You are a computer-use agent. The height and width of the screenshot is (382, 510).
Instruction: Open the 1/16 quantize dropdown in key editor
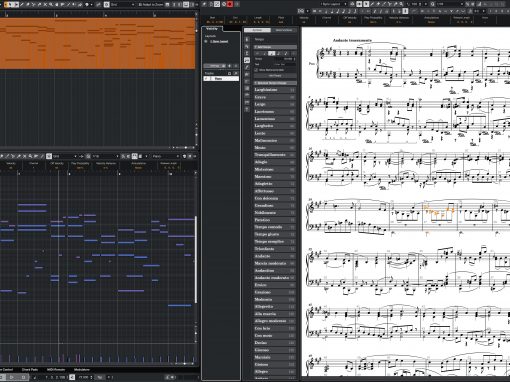[105, 156]
